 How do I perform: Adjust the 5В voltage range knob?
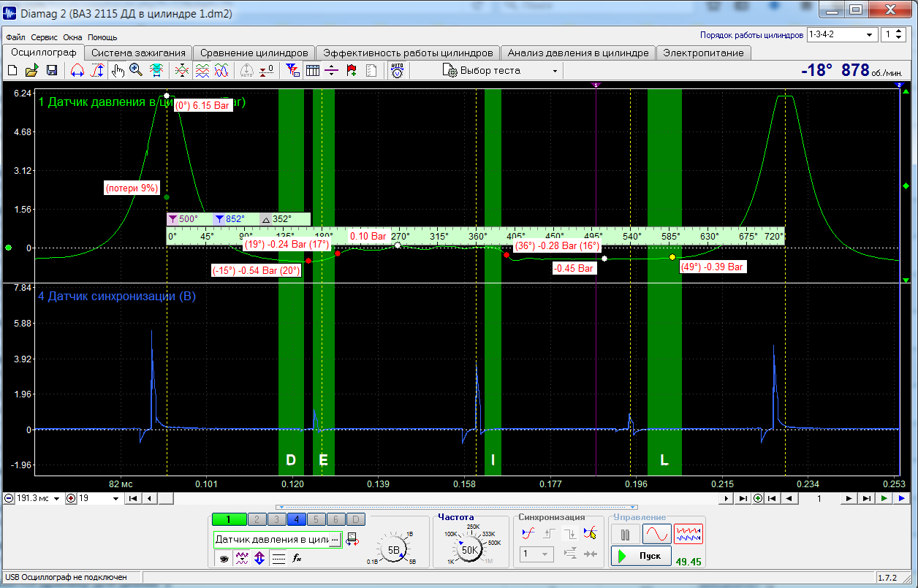[x=393, y=550]
